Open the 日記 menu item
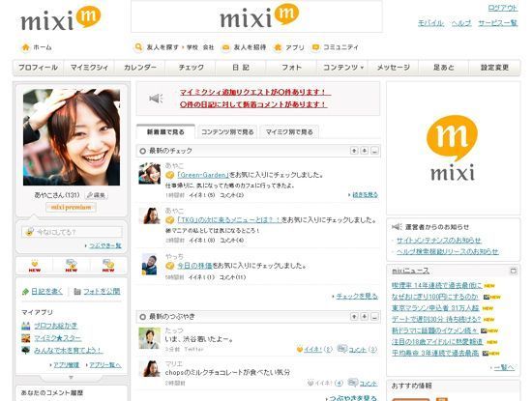The width and height of the screenshot is (532, 401). click(241, 68)
